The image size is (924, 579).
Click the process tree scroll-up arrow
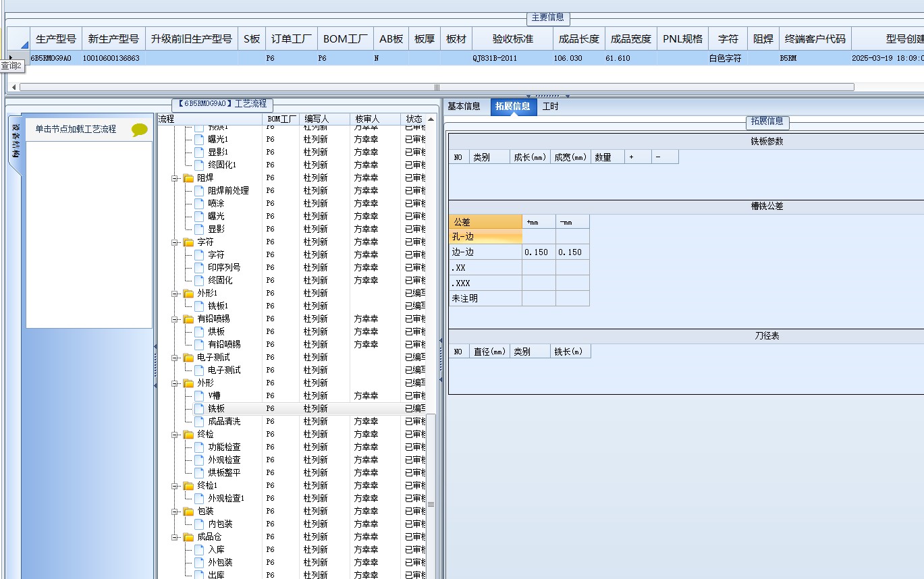pos(431,119)
